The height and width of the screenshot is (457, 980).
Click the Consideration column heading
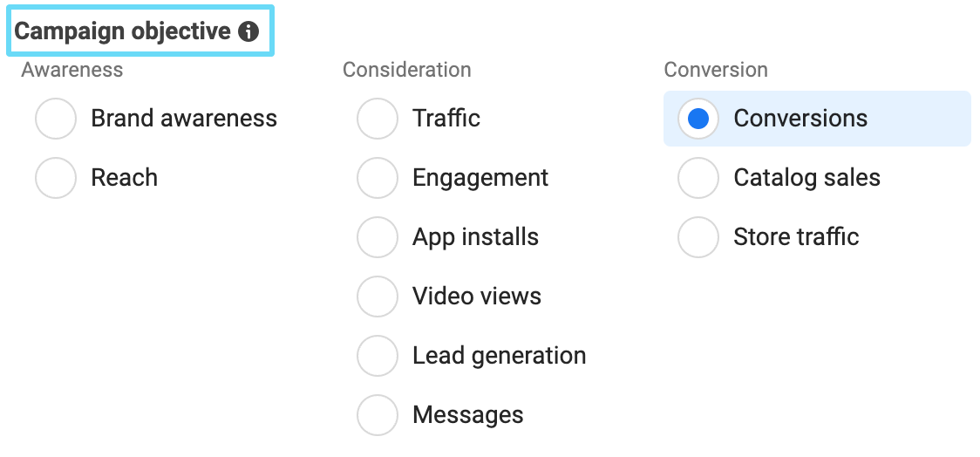[406, 70]
